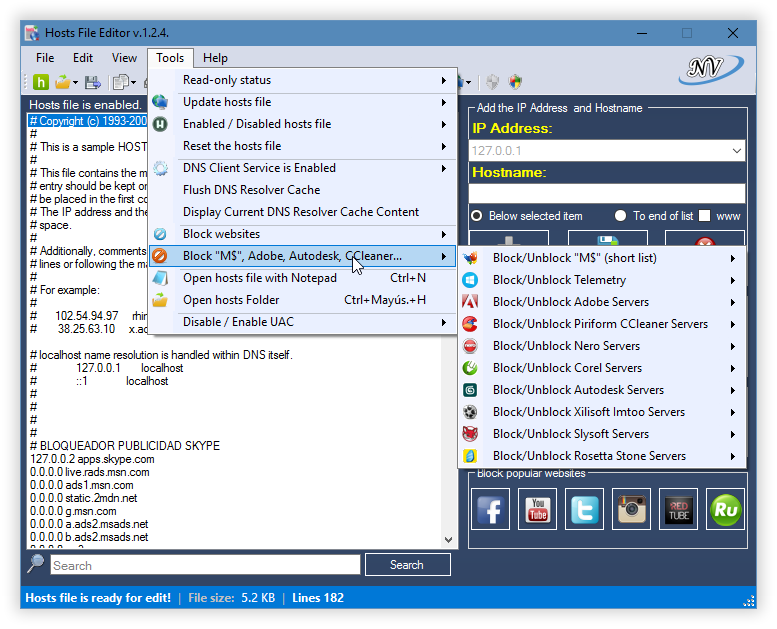
Task: Click the Slysoft fox icon
Action: [470, 434]
